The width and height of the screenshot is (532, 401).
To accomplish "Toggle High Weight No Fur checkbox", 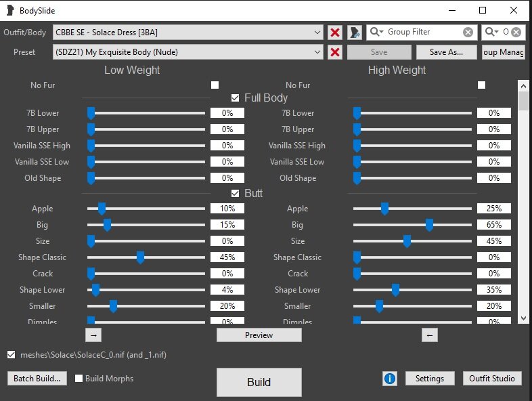I will (x=481, y=85).
